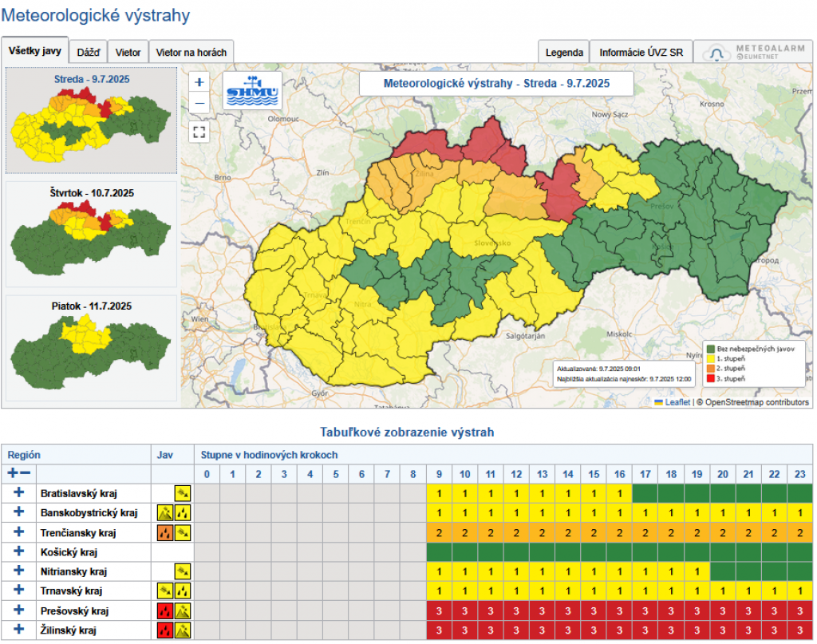The width and height of the screenshot is (817, 644).
Task: Click red warning icon in Žilinský kraj row
Action: [165, 630]
